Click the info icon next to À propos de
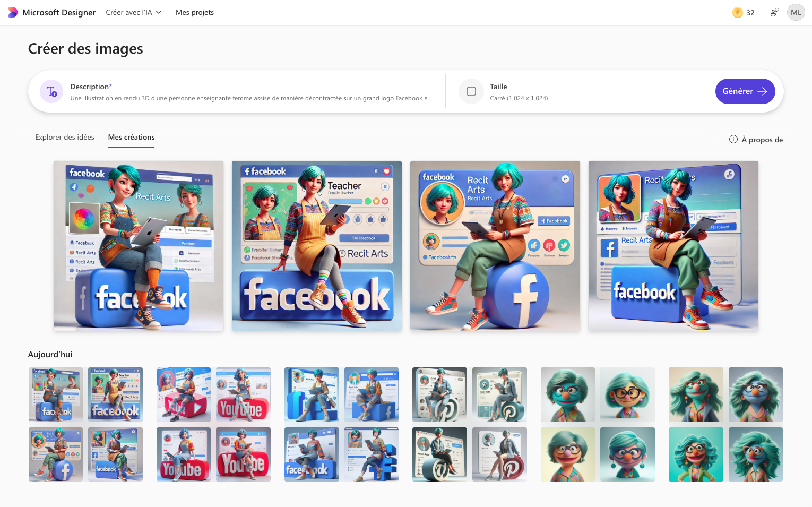Screen dimensions: 812x507 (x=733, y=139)
